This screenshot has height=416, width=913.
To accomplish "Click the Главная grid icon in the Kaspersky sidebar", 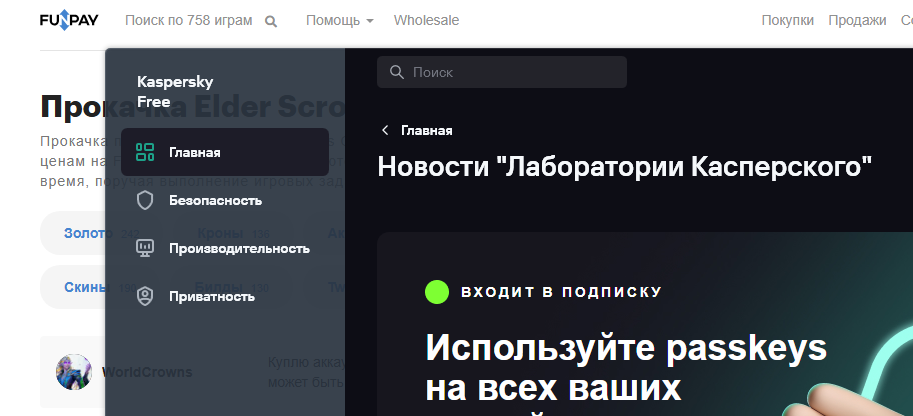I will point(144,152).
